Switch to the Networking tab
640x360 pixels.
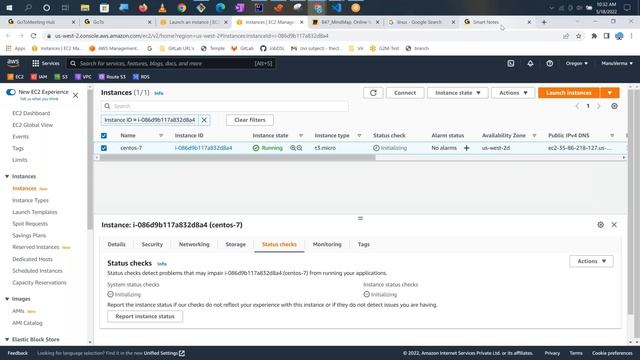coord(194,244)
